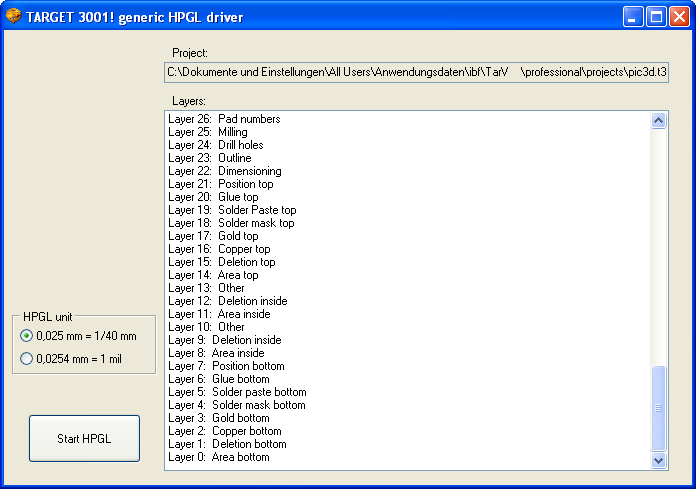Highlight Layer 16: Copper top
The image size is (696, 489).
coord(219,249)
